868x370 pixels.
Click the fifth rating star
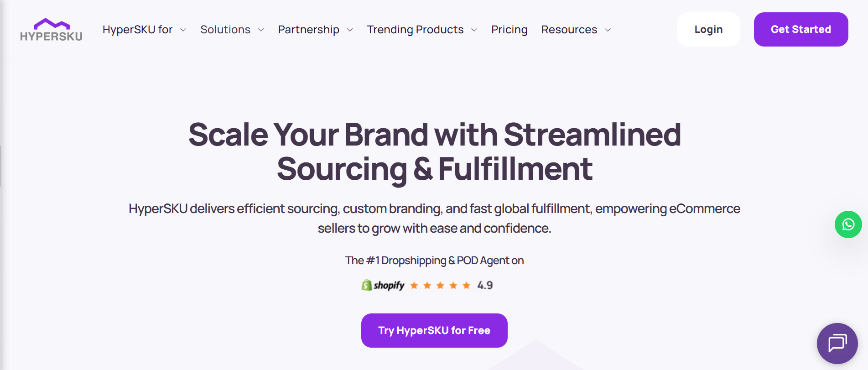pyautogui.click(x=466, y=286)
